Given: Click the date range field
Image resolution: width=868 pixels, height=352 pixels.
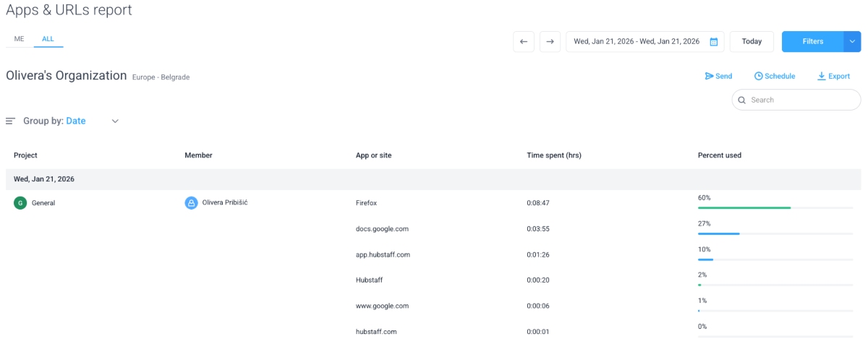Looking at the screenshot, I should (x=645, y=41).
